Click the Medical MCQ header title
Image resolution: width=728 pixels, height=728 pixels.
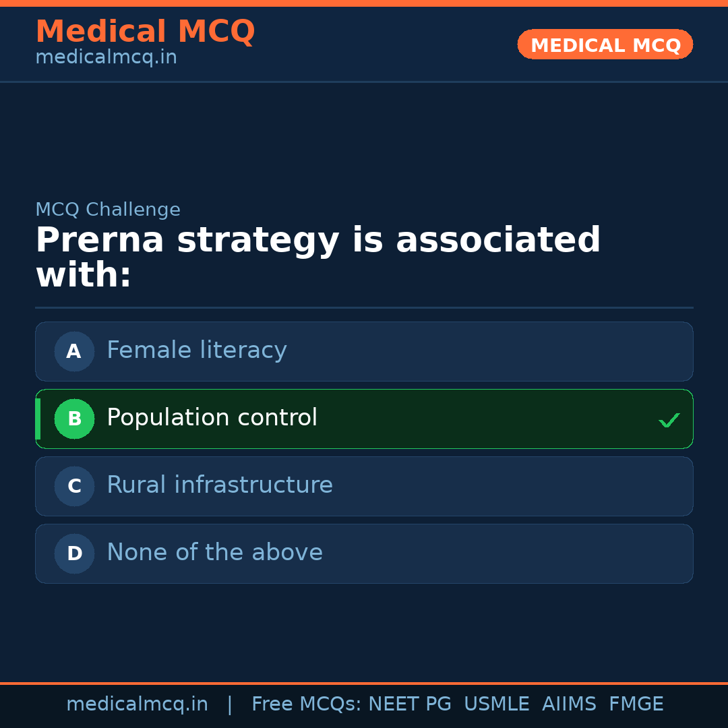point(145,32)
